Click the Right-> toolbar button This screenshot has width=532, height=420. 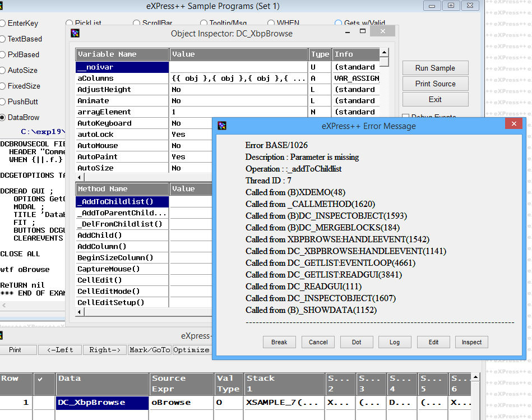tap(105, 349)
